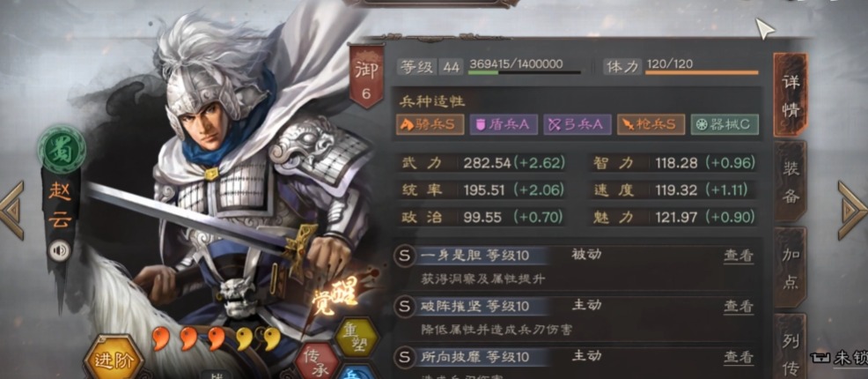
Task: Click the red 御 6 banner badge
Action: pos(366,77)
